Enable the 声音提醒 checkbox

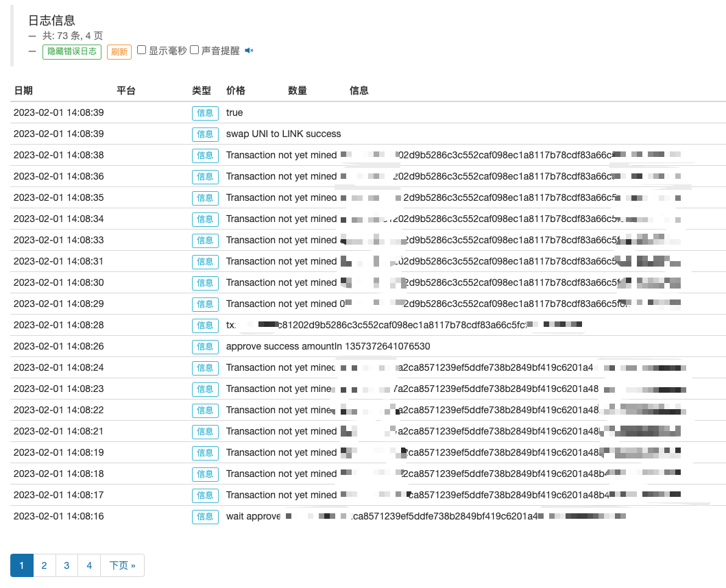coord(194,49)
